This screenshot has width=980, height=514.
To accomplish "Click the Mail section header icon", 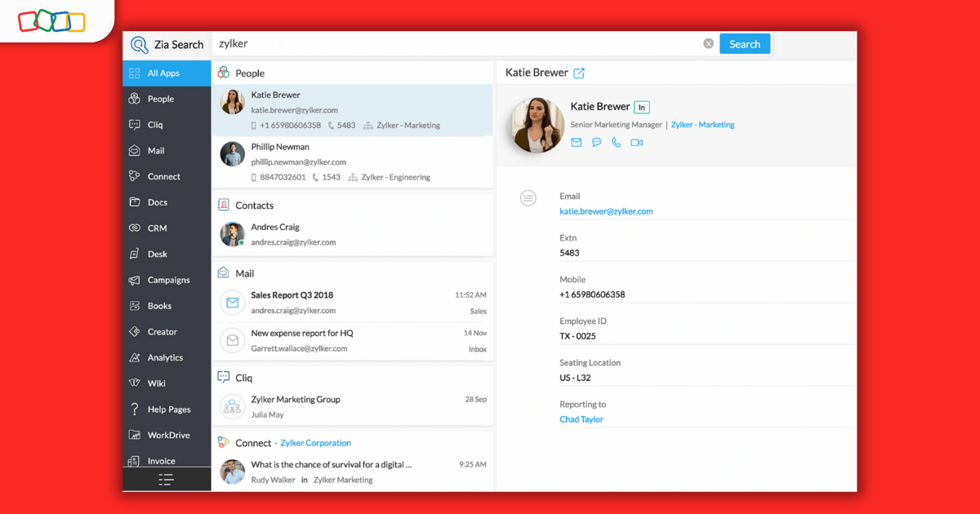I will [x=223, y=273].
